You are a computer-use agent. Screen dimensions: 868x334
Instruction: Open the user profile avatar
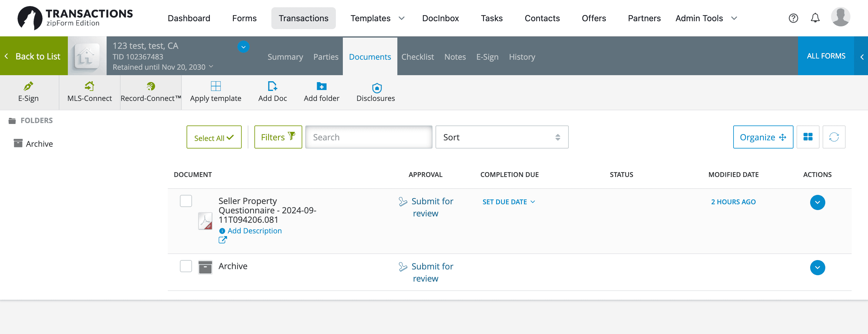point(840,17)
